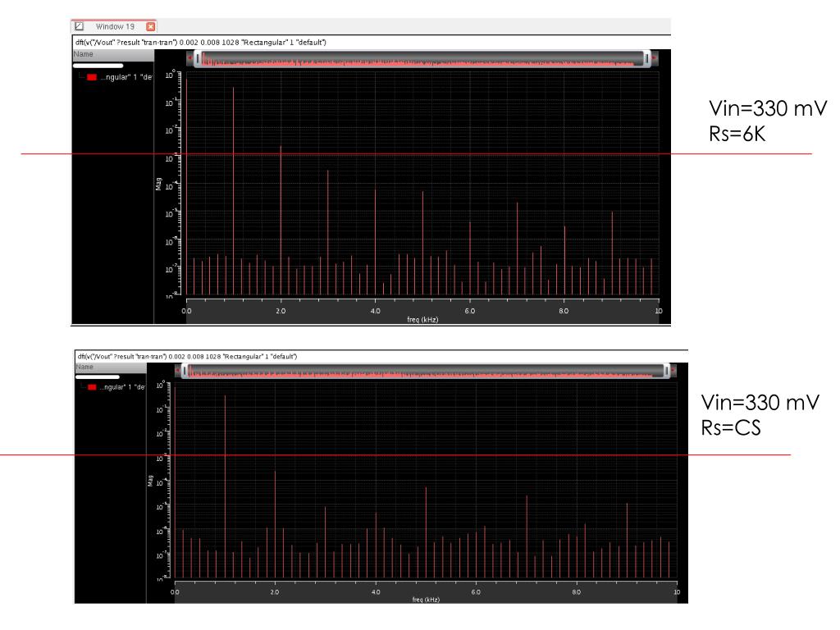Grab the left handle of bottom zoom slider

[x=185, y=370]
